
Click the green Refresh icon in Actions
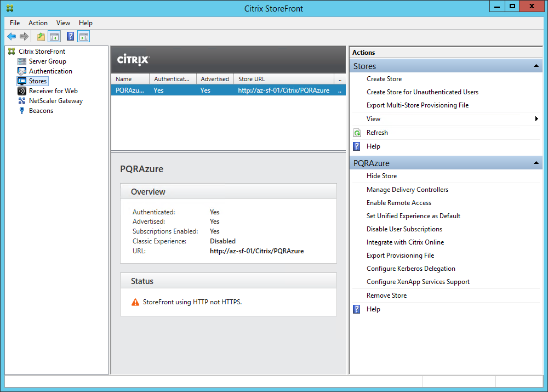click(x=357, y=133)
